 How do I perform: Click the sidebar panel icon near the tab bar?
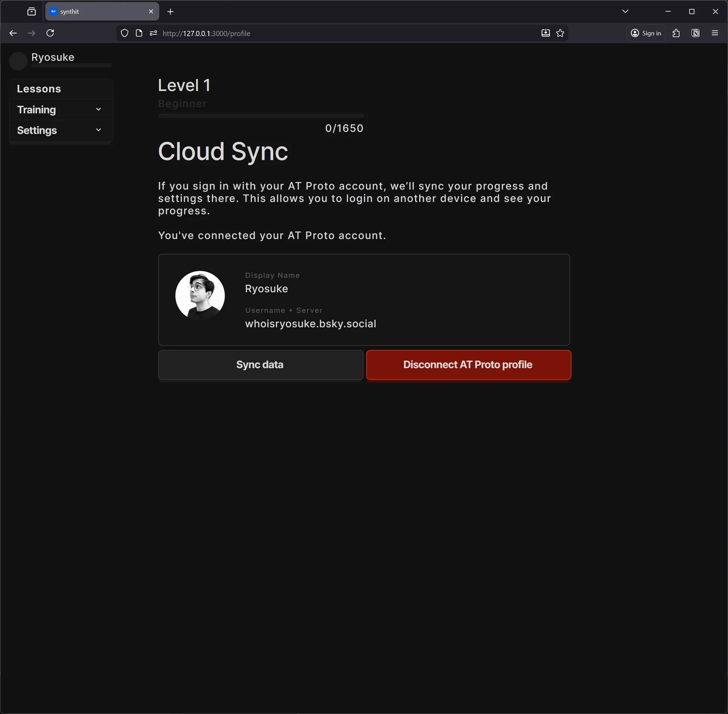pos(32,11)
